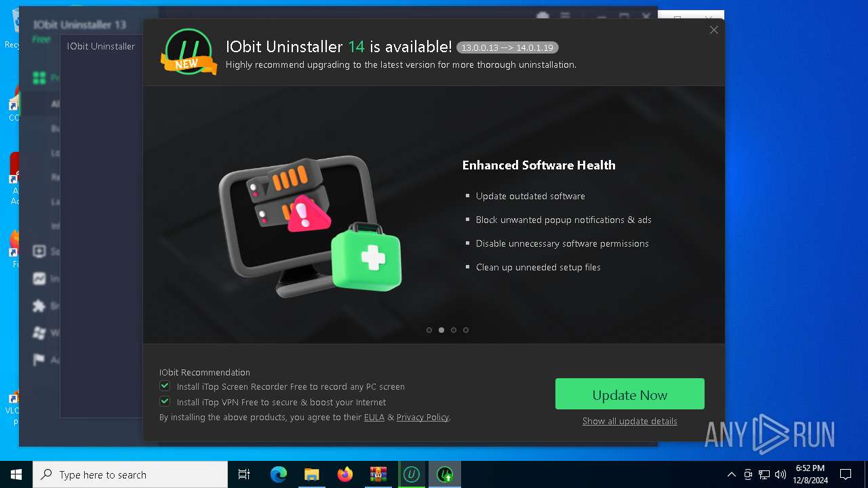The image size is (868, 488).
Task: Click Clean up unneeded setup files text
Action: point(538,267)
